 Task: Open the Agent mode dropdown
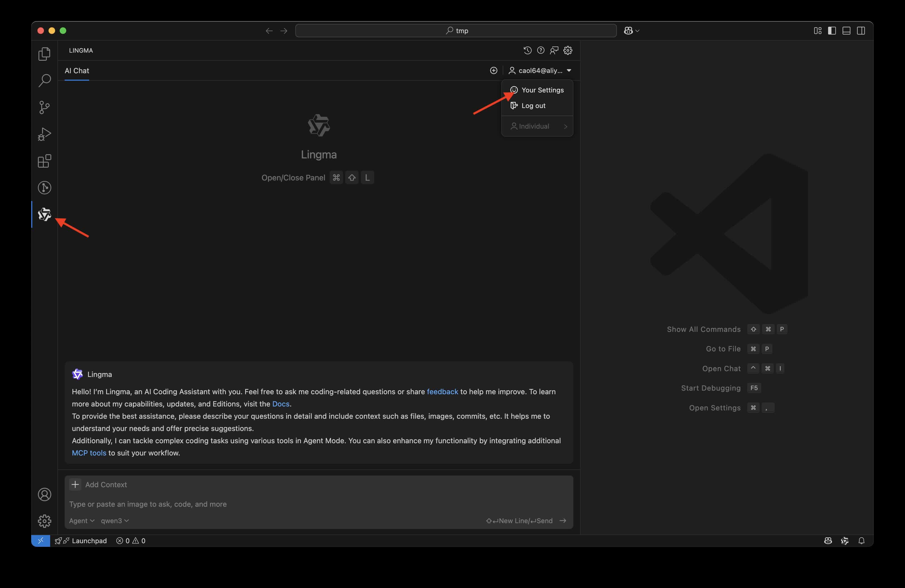point(81,521)
